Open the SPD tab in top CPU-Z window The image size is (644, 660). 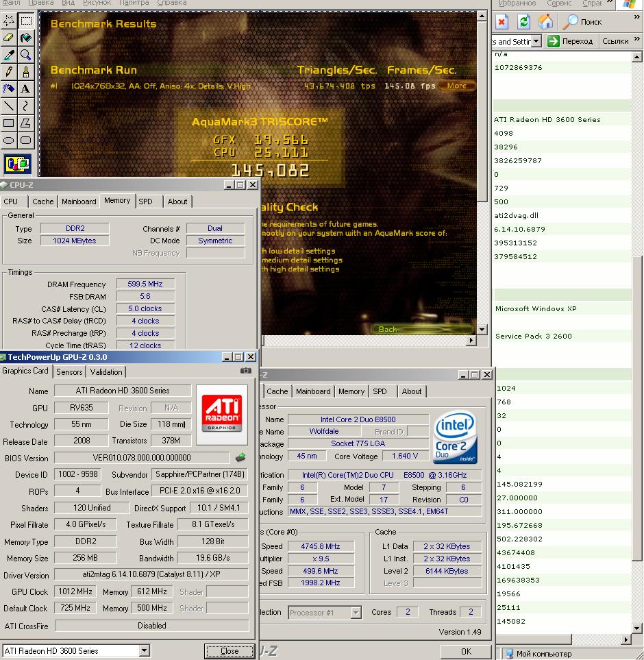[145, 201]
